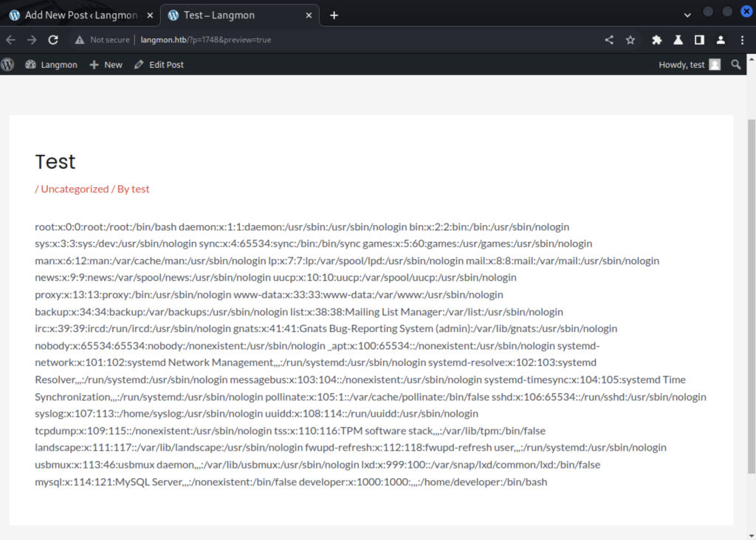Click the line starting news:x:9:9

[x=275, y=277]
